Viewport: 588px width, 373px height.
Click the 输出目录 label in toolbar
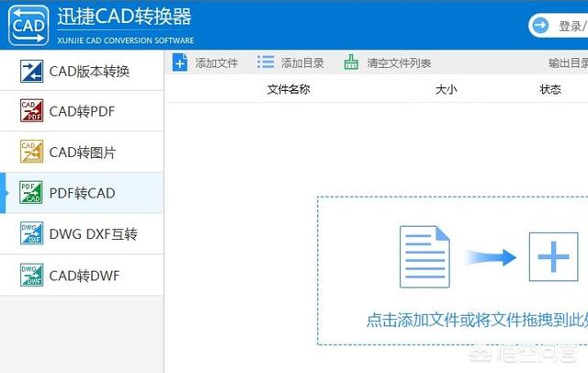[x=569, y=63]
